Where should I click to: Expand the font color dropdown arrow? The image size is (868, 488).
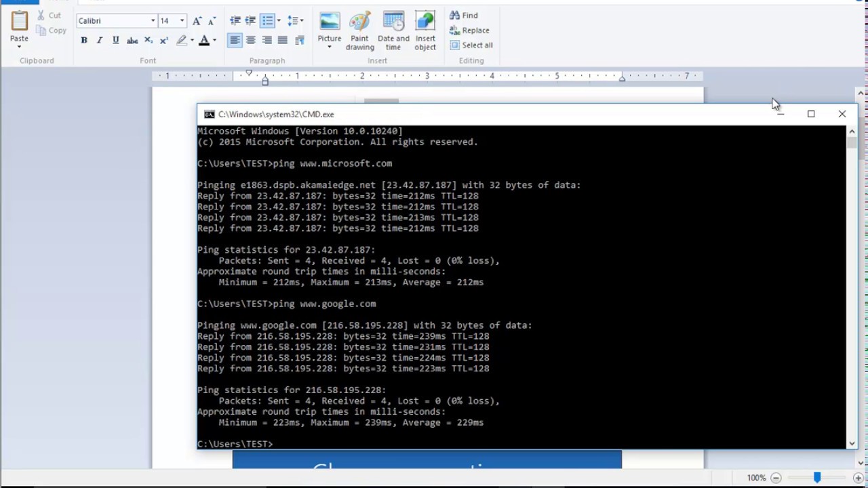click(x=214, y=41)
